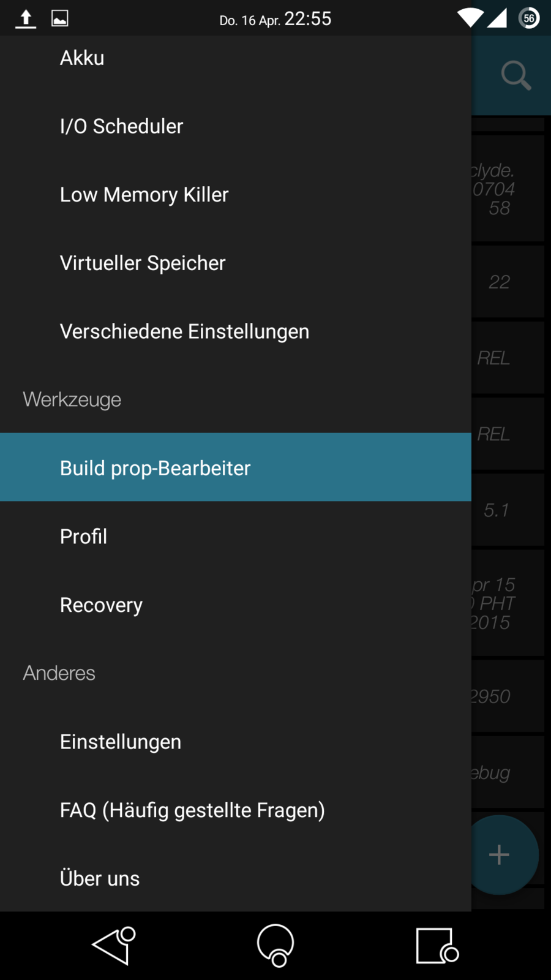Choose Recovery in the drawer
Image resolution: width=551 pixels, height=980 pixels.
point(101,605)
